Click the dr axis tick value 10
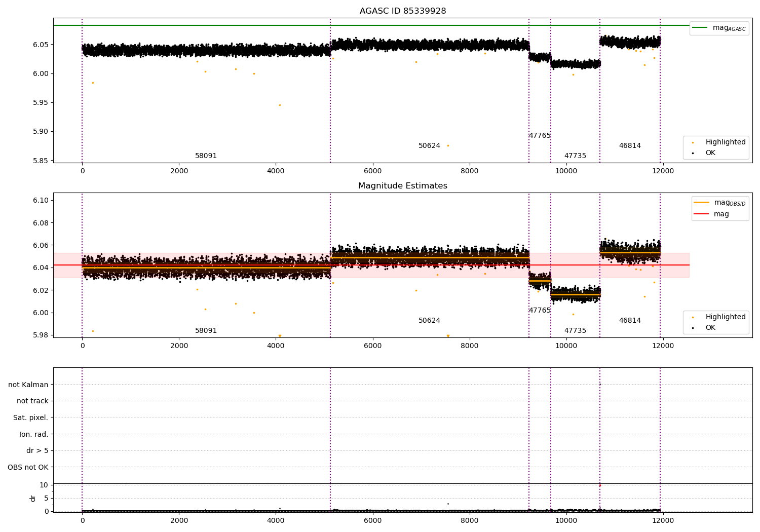Screen dimensions: 760x532 [44, 485]
